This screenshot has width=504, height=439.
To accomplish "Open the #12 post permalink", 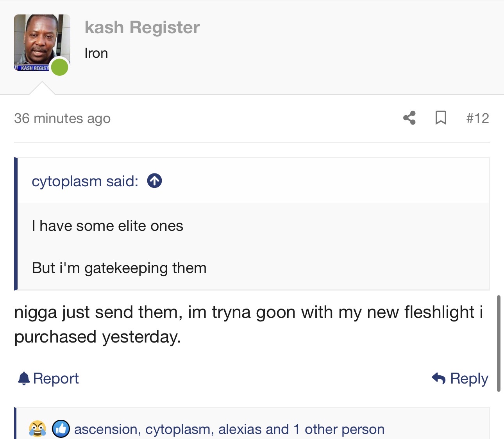I will click(477, 118).
